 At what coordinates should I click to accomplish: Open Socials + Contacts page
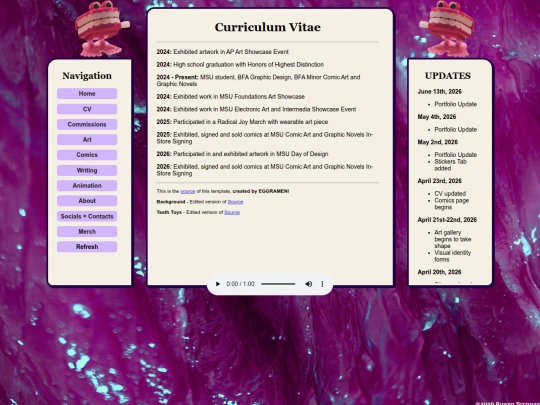[87, 216]
